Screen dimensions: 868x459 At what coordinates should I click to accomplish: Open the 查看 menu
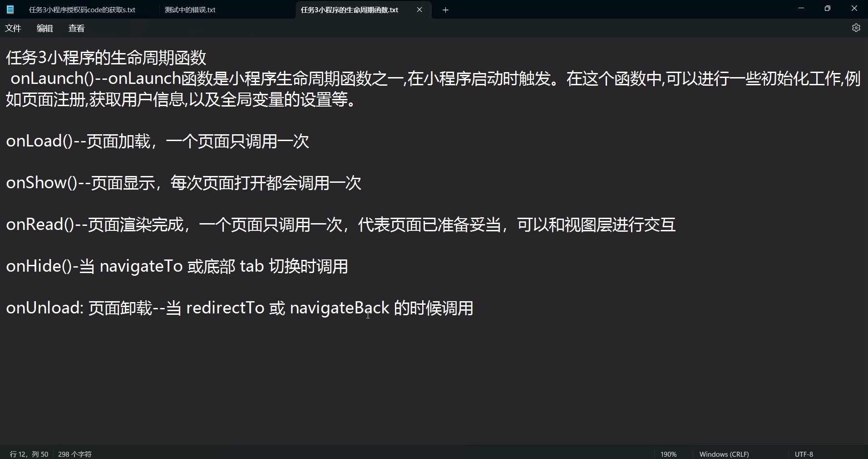76,28
